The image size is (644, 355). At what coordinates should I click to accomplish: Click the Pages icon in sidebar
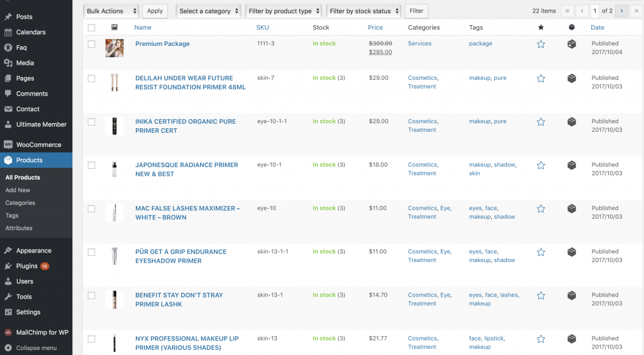click(x=8, y=79)
